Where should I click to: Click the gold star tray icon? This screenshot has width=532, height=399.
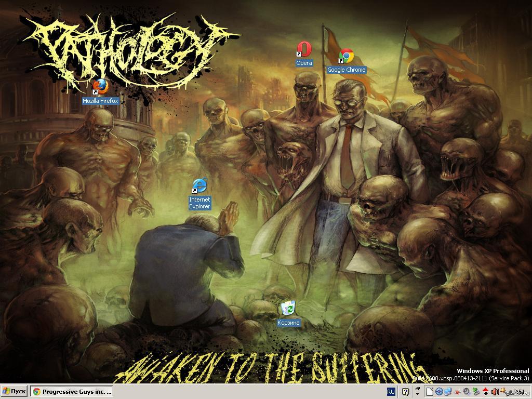502,390
